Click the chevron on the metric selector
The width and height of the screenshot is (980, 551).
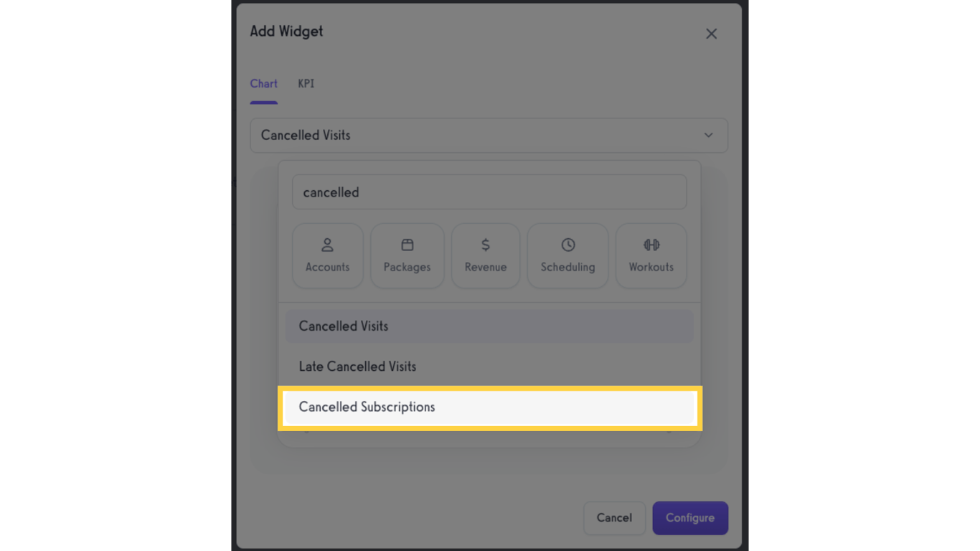pos(708,135)
